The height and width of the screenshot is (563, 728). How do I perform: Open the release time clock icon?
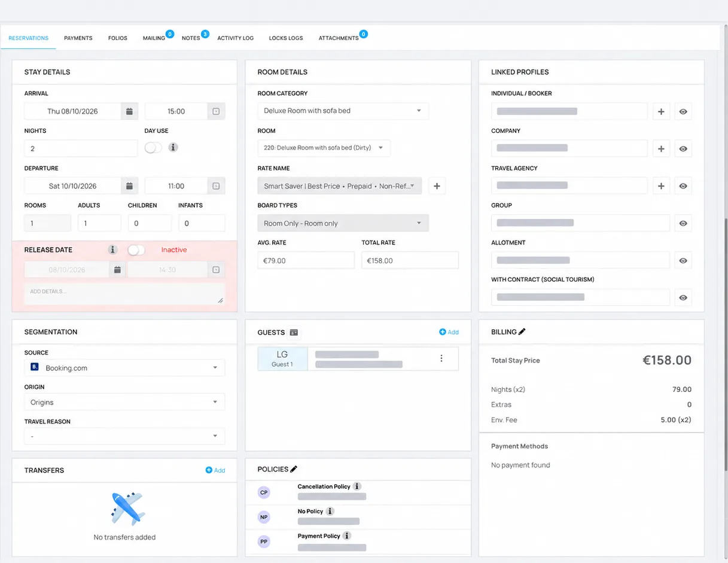[216, 270]
